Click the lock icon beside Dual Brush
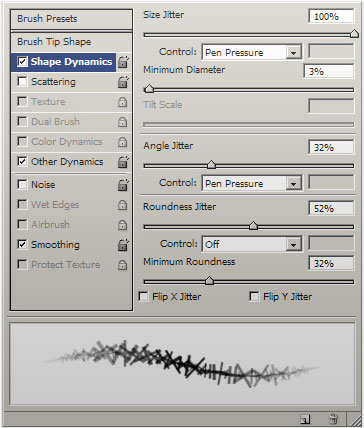 point(123,122)
